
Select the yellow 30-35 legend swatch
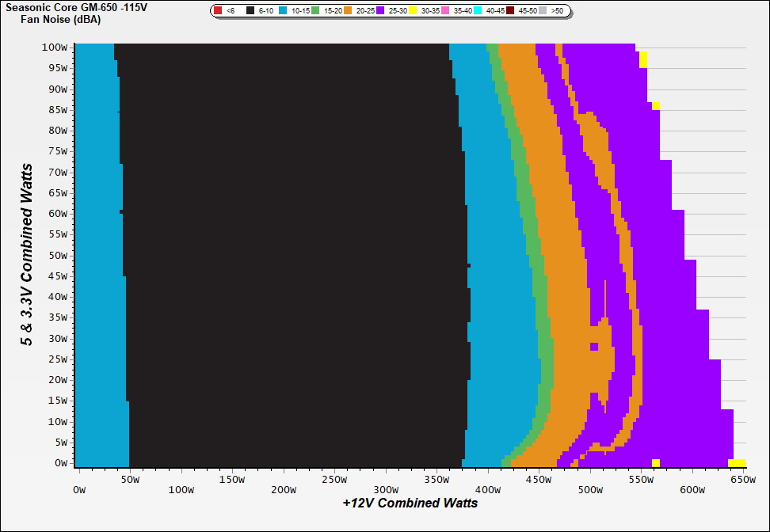coord(413,11)
